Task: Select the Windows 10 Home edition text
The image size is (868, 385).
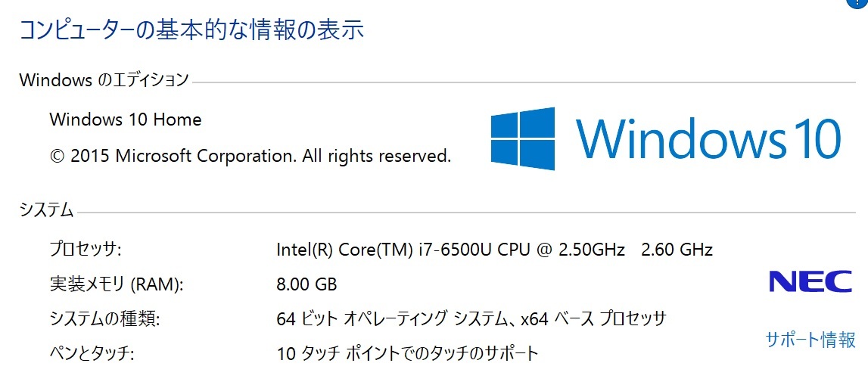Action: (x=126, y=119)
